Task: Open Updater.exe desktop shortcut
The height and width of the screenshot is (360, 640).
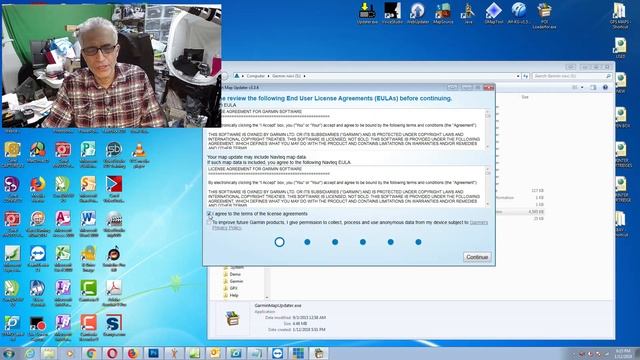Action: (x=367, y=13)
